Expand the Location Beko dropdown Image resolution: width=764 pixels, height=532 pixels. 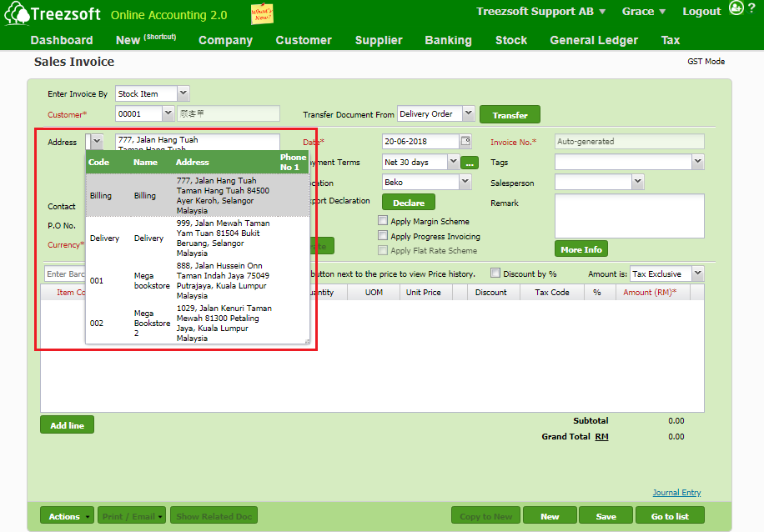tap(465, 182)
